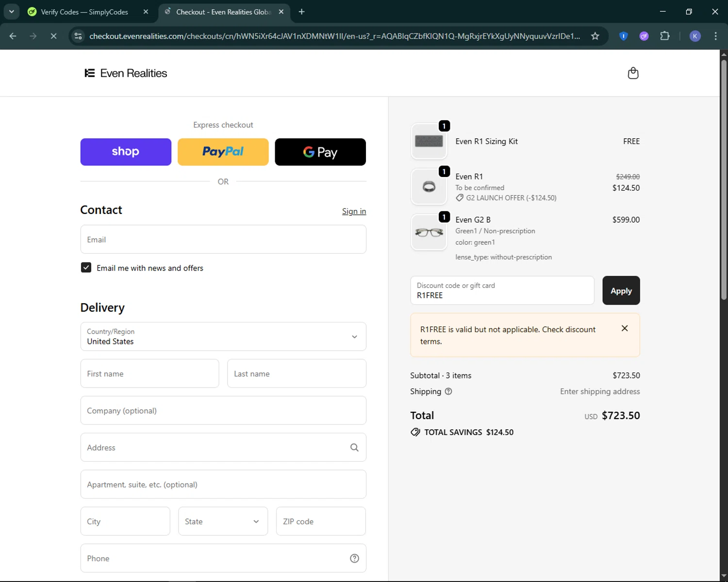The width and height of the screenshot is (728, 582).
Task: Focus the Email input field
Action: [x=223, y=239]
